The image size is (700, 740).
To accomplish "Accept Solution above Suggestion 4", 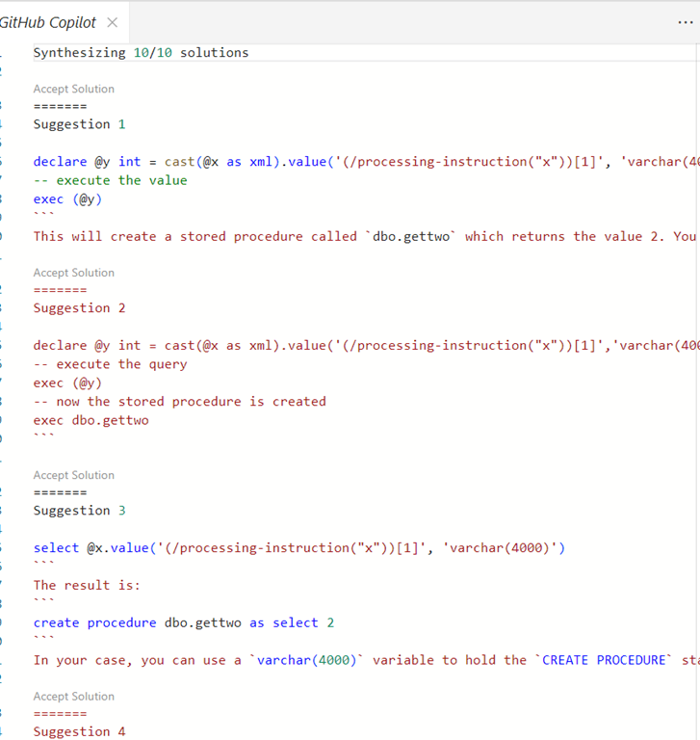I will [74, 696].
